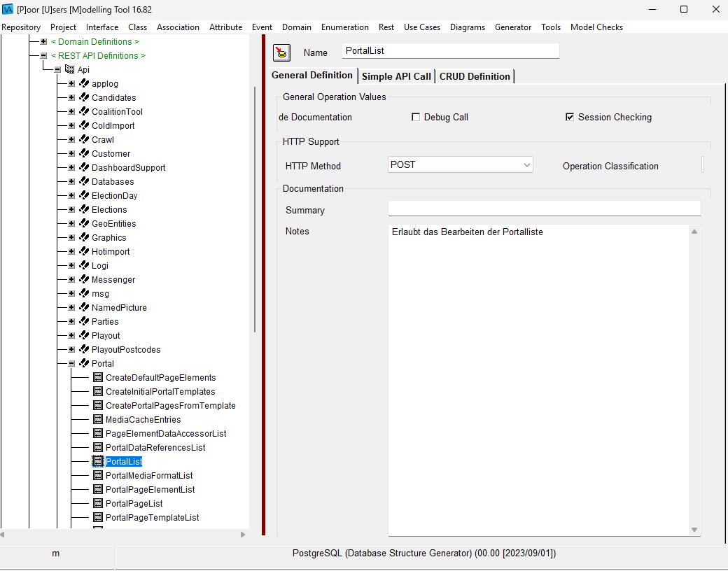Click the GeoEntities group icon
Image resolution: width=728 pixels, height=571 pixels.
click(x=84, y=223)
